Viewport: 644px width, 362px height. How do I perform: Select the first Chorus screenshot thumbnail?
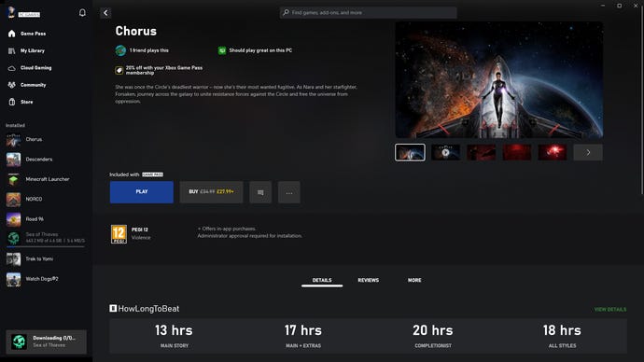pyautogui.click(x=410, y=152)
